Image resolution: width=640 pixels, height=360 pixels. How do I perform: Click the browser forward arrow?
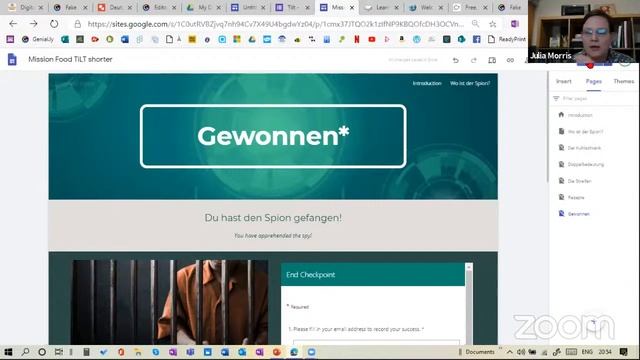tap(33, 24)
